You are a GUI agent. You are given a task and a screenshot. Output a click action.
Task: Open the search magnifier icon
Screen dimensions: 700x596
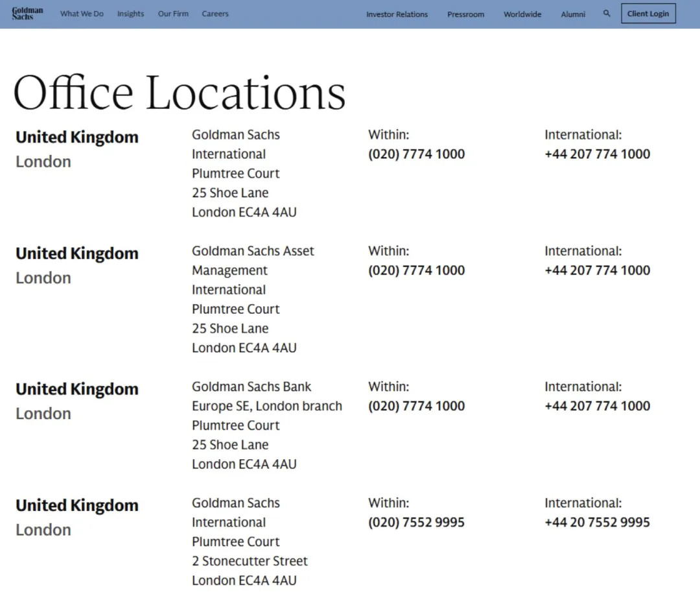pyautogui.click(x=607, y=14)
